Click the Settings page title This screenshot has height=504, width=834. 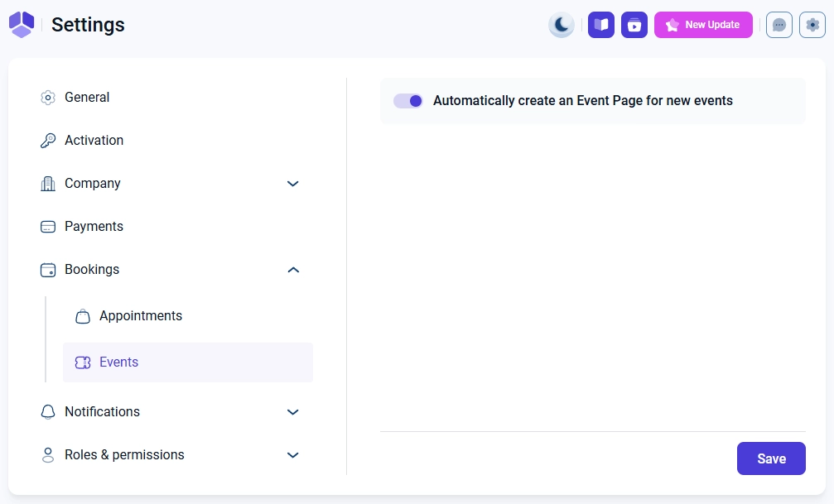pos(88,25)
